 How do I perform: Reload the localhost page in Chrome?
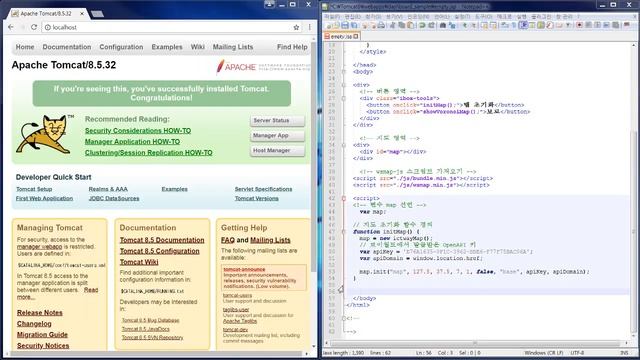tap(34, 27)
